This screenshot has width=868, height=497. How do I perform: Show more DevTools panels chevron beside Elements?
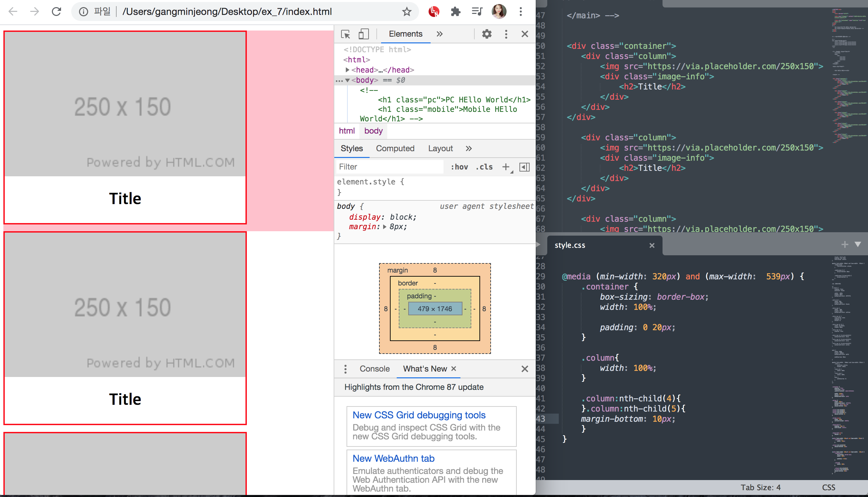440,34
